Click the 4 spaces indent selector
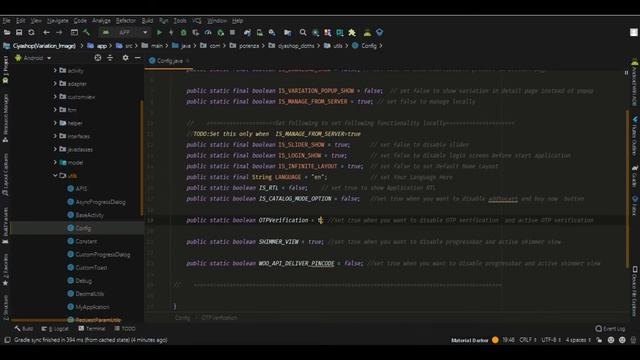This screenshot has height=360, width=640. 578,340
